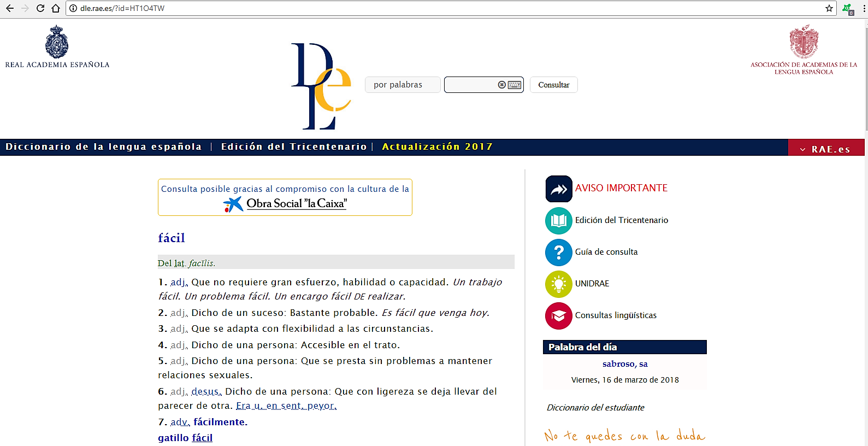Image resolution: width=868 pixels, height=446 pixels.
Task: Open the Guía de consulta link
Action: coord(606,252)
